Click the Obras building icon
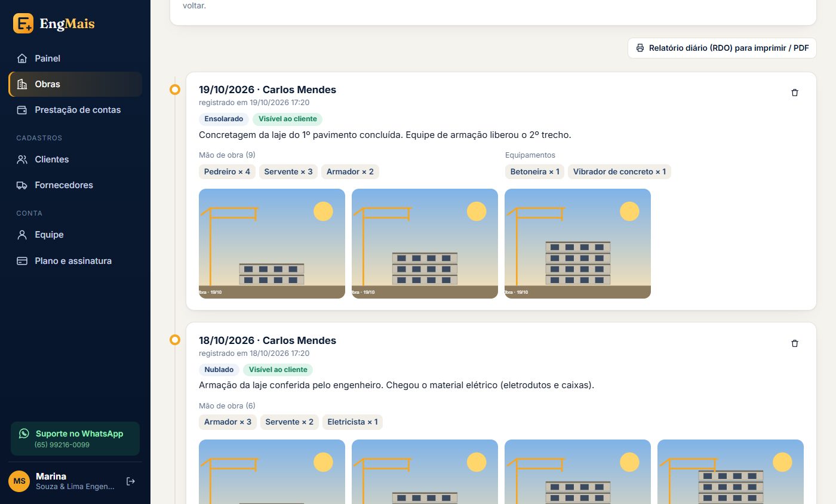The image size is (836, 504). pyautogui.click(x=22, y=84)
